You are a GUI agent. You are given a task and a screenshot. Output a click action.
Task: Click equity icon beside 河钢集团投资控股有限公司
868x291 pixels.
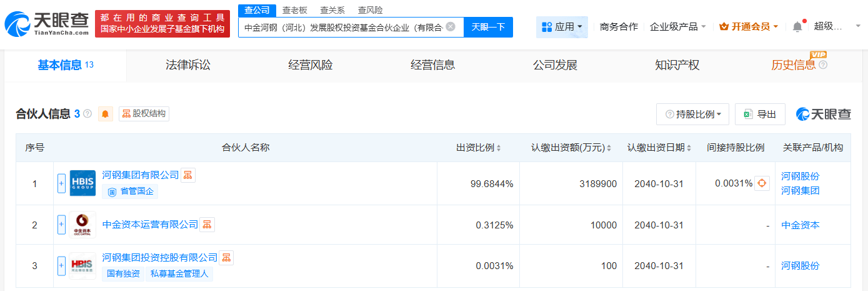pos(226,258)
